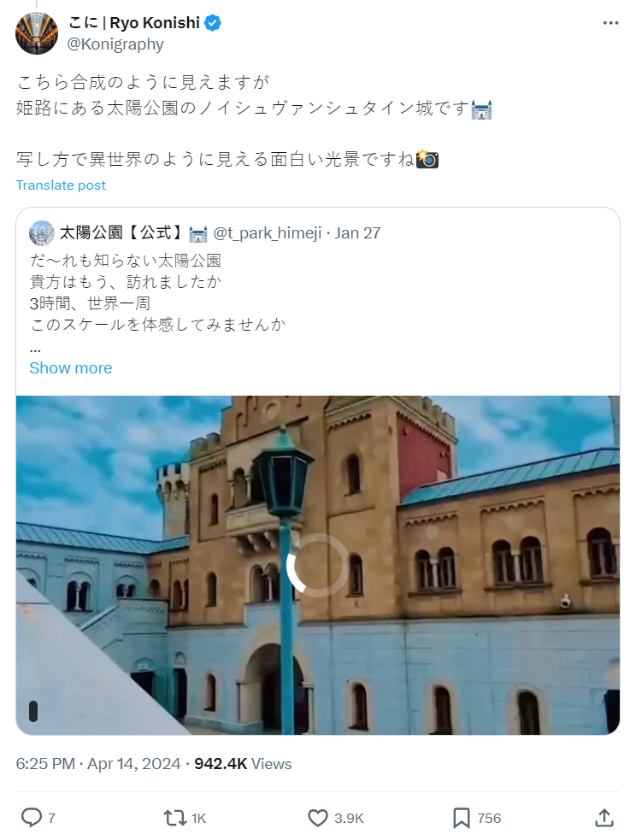The width and height of the screenshot is (630, 840).
Task: Click the Jan 27 quoted tweet date
Action: click(x=357, y=233)
